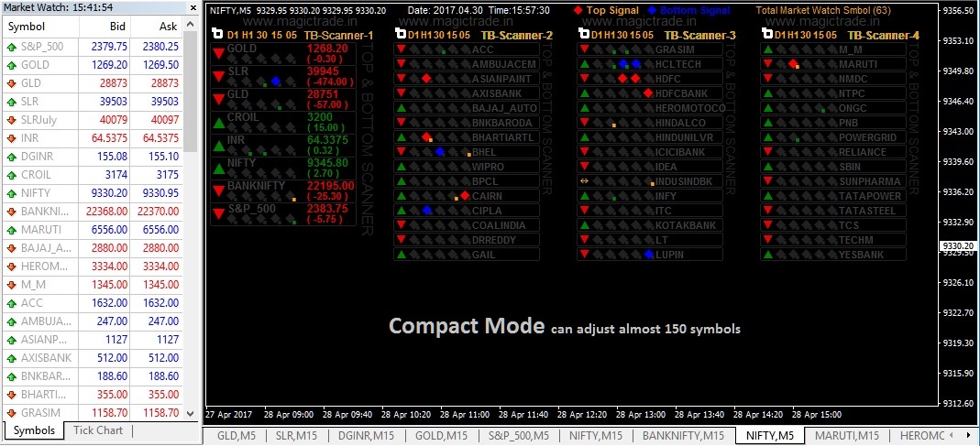The image size is (980, 446).
Task: Open the GOLD,M15 chart tab
Action: 441,435
